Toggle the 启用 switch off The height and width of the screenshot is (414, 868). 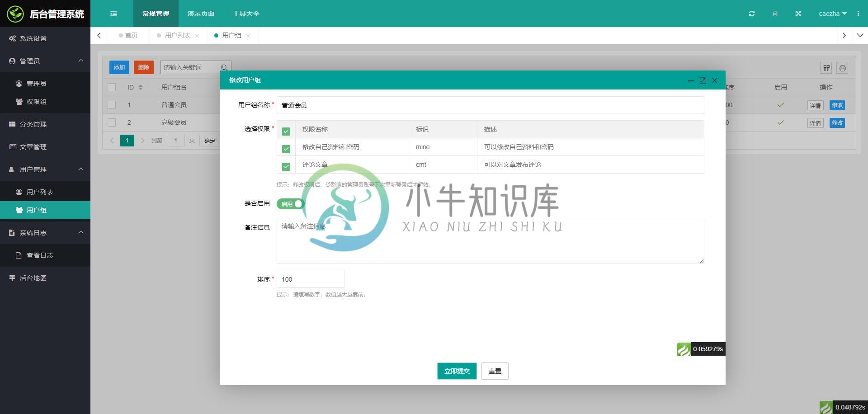point(291,204)
